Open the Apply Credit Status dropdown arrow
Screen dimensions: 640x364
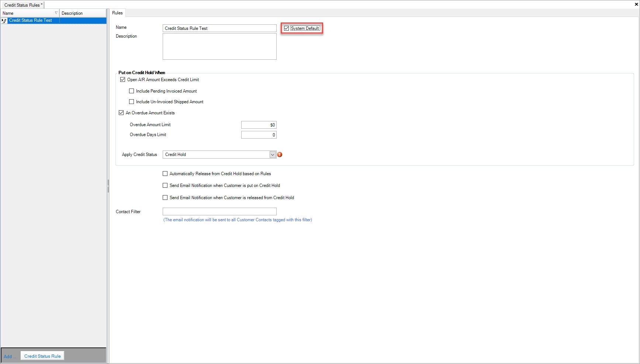click(273, 155)
